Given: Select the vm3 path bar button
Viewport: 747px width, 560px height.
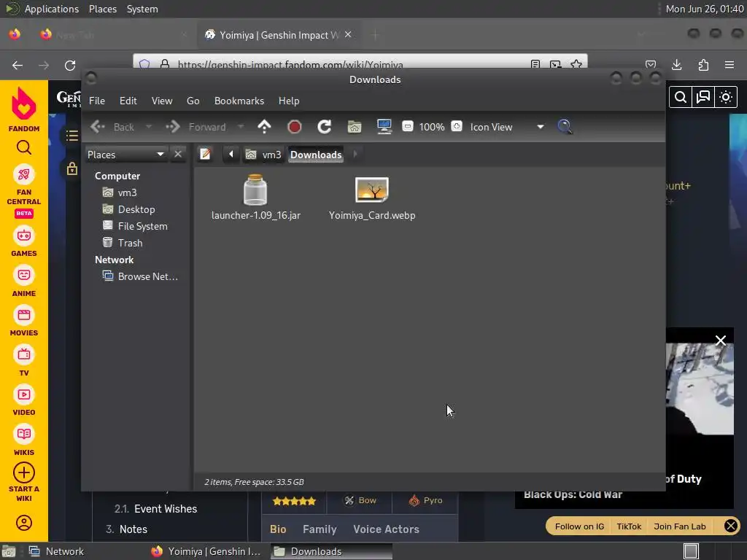Looking at the screenshot, I should pos(263,155).
